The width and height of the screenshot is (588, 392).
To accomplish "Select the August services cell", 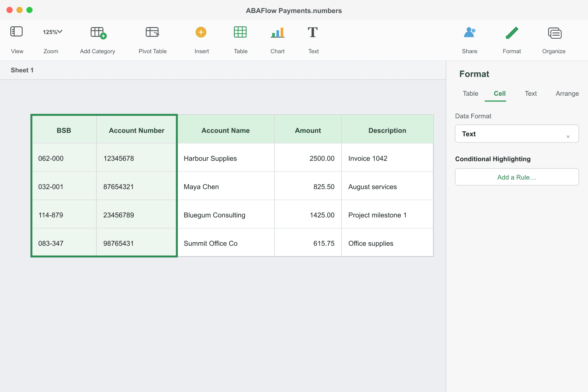I will tap(387, 186).
